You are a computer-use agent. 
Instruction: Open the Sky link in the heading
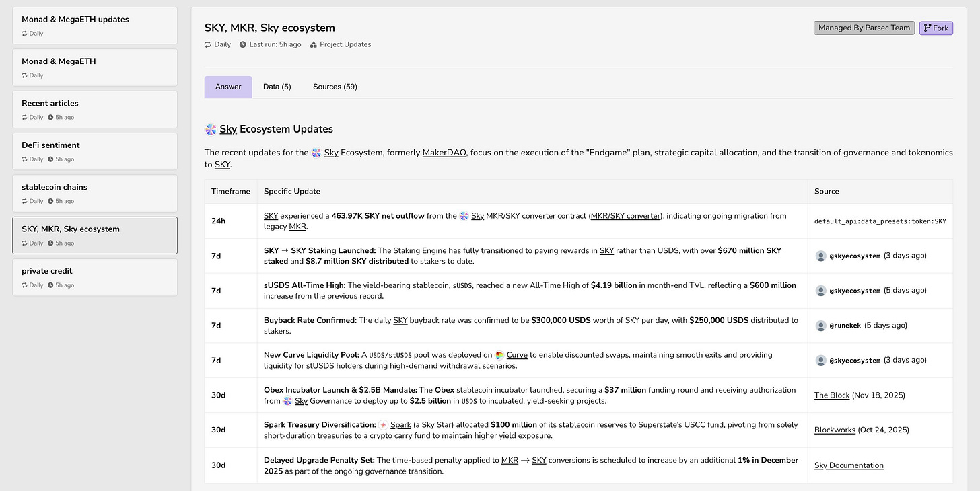click(x=228, y=129)
